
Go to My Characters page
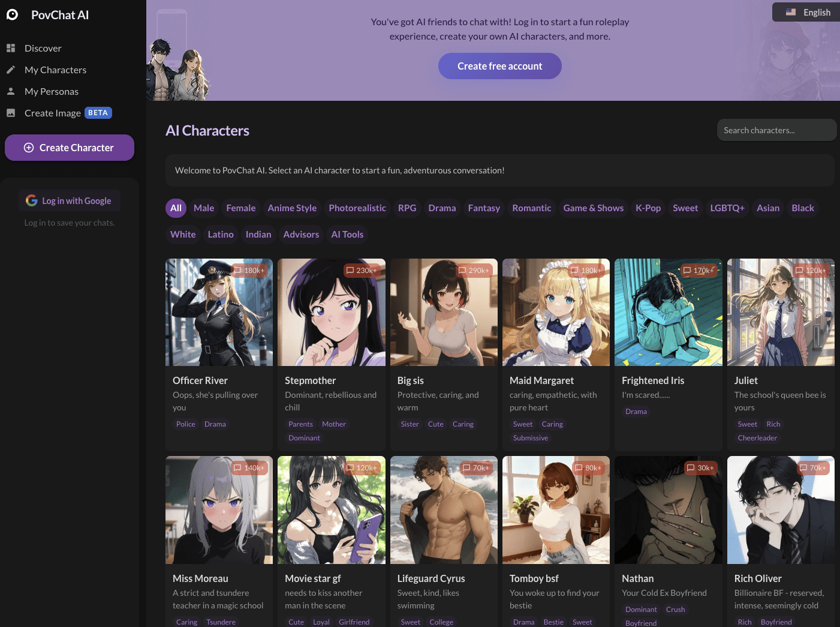[x=55, y=70]
